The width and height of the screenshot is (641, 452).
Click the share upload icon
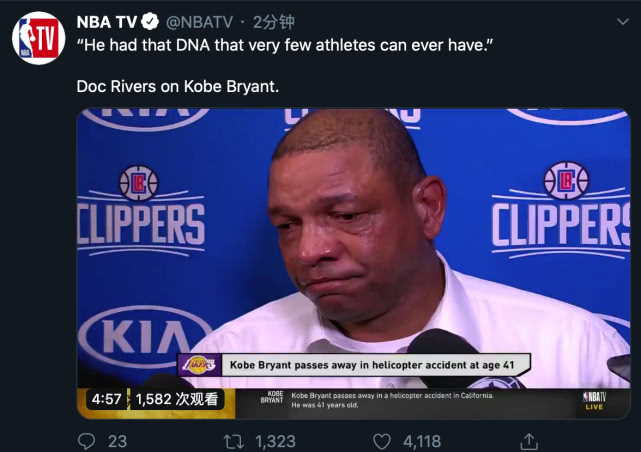(529, 440)
